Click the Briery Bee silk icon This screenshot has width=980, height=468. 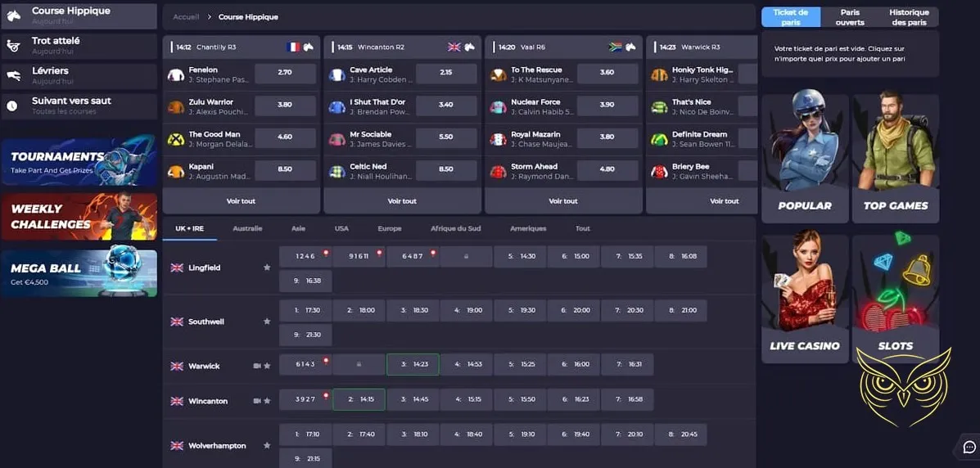tap(659, 171)
